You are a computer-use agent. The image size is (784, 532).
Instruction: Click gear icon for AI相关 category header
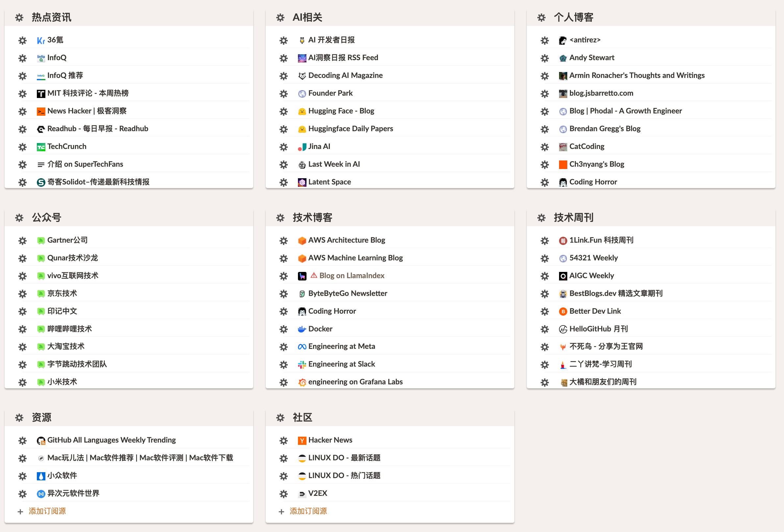[280, 17]
